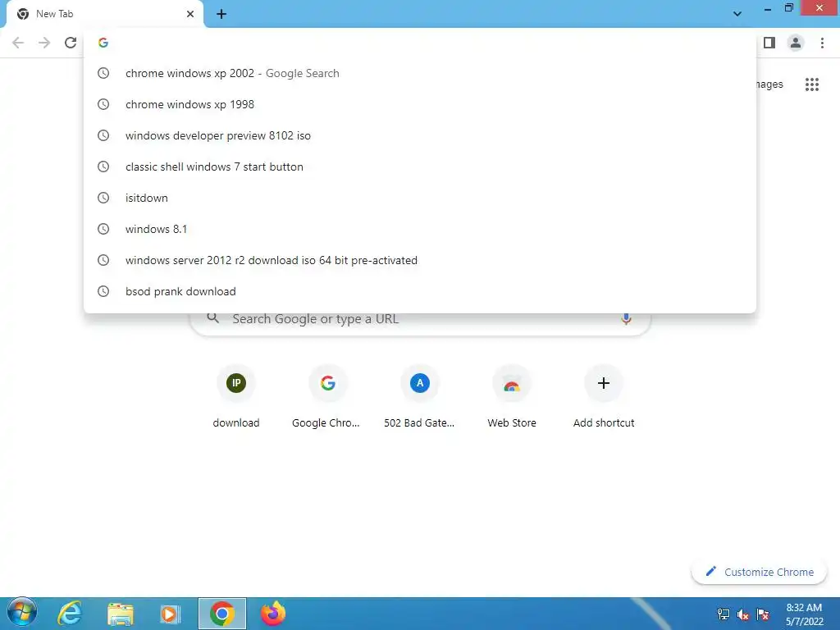Viewport: 840px width, 630px height.
Task: Click into the omnibox address field
Action: pos(420,43)
